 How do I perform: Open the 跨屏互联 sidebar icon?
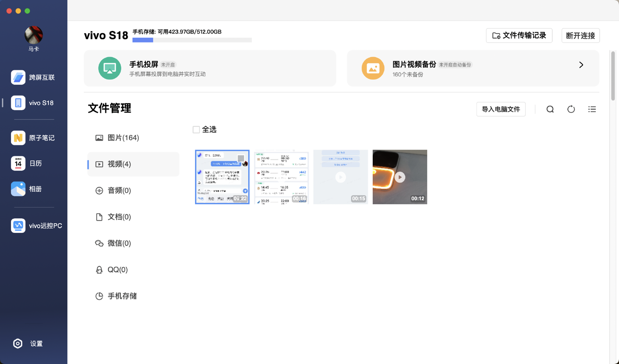18,77
